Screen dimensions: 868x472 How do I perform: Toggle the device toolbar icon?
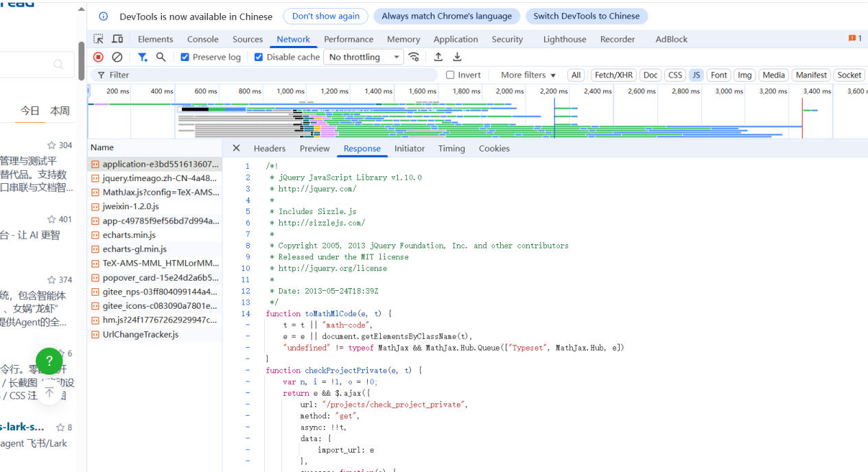point(117,39)
